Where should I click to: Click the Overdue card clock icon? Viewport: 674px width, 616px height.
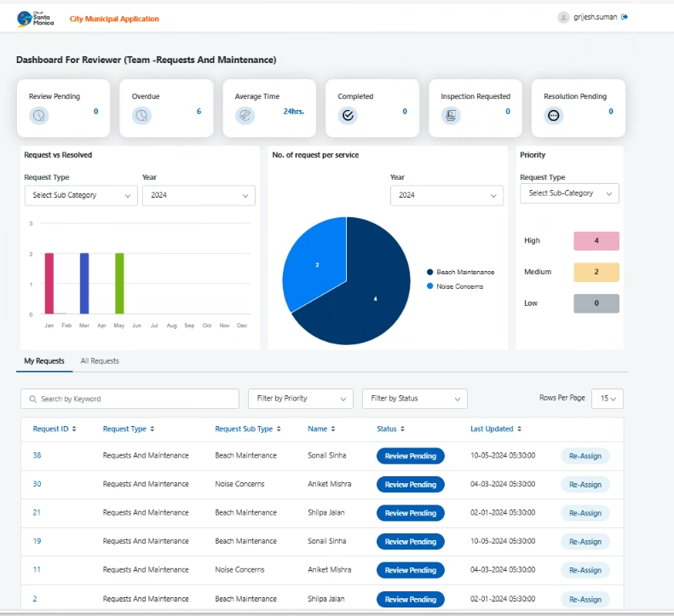[141, 116]
